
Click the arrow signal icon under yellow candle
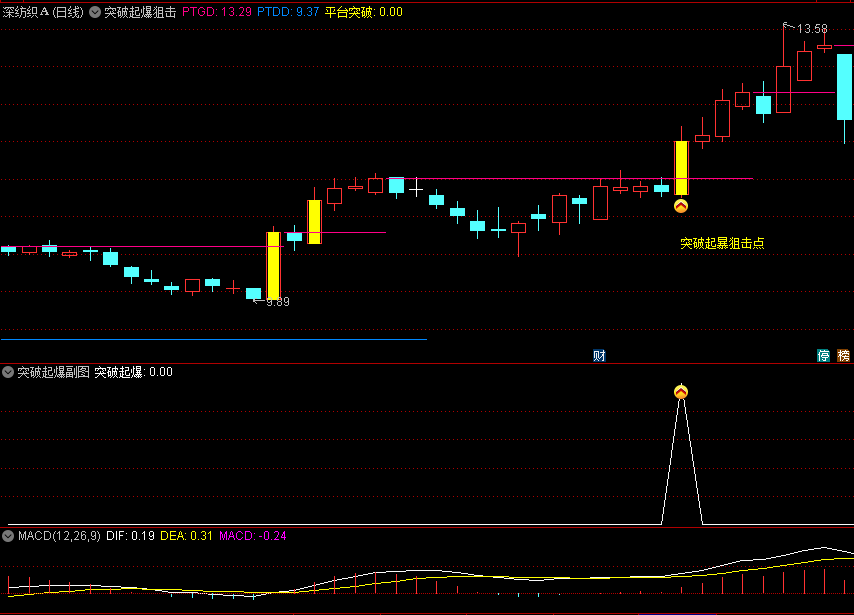tap(681, 206)
